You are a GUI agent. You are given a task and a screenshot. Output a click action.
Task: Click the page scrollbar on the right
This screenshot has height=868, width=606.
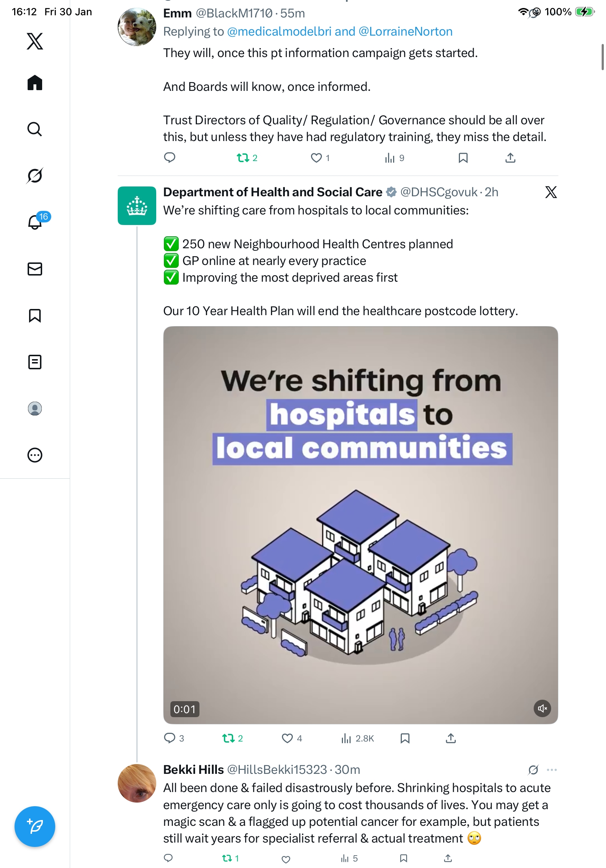click(x=602, y=57)
